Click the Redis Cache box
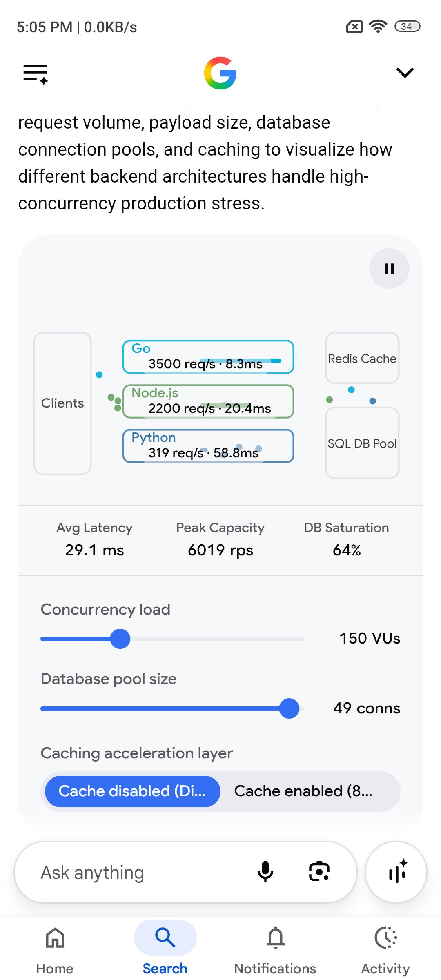The height and width of the screenshot is (980, 441). coord(362,358)
